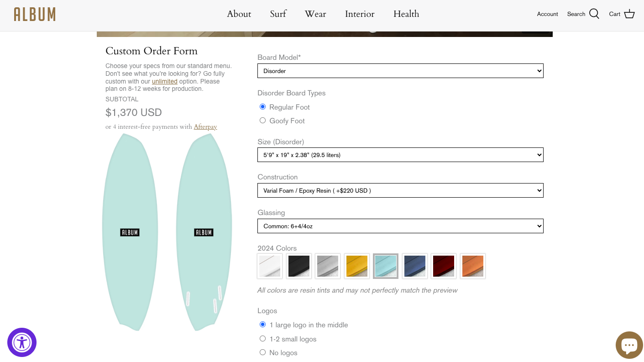644x362 pixels.
Task: Follow the unlimited custom option link
Action: click(164, 81)
